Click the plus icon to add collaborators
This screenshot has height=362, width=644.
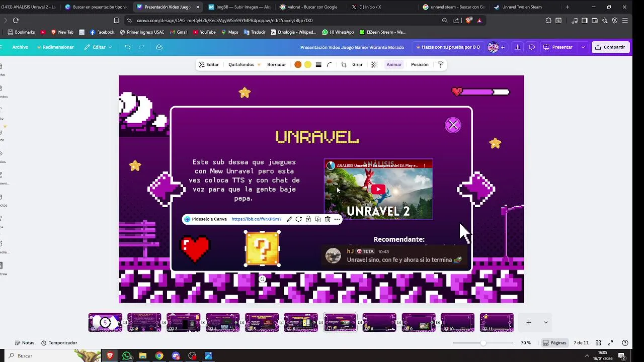click(x=503, y=47)
